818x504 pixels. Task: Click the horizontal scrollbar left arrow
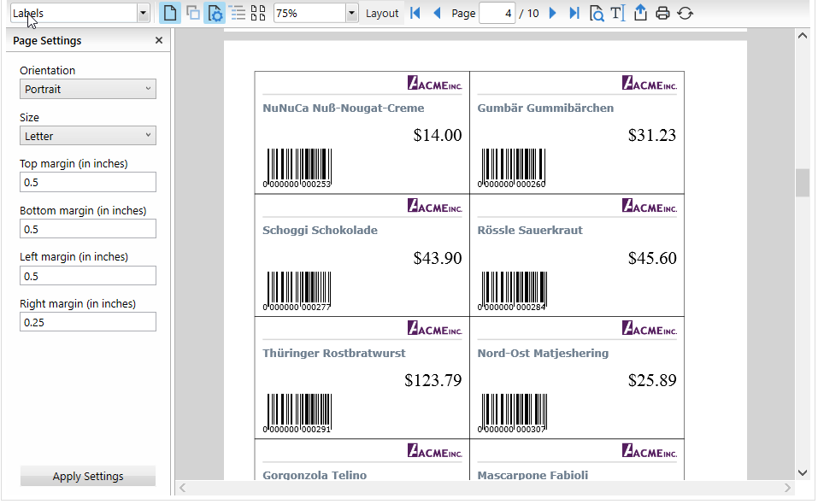click(183, 488)
